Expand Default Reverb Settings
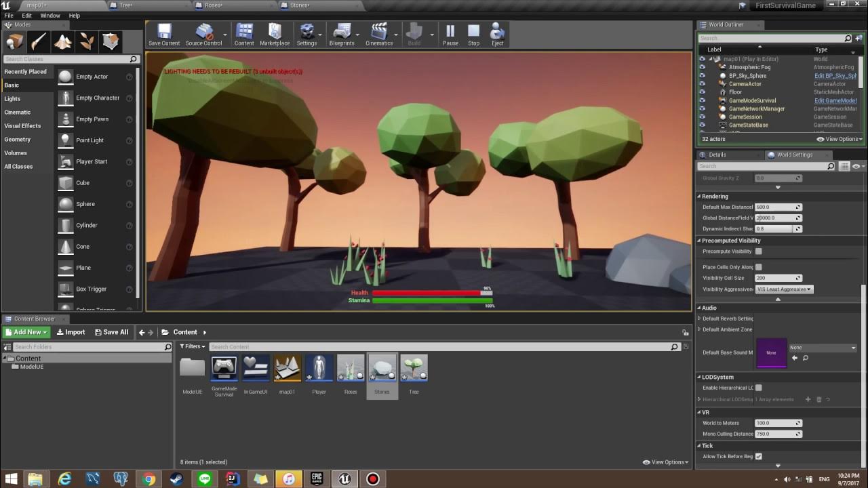The height and width of the screenshot is (488, 868). (x=699, y=319)
